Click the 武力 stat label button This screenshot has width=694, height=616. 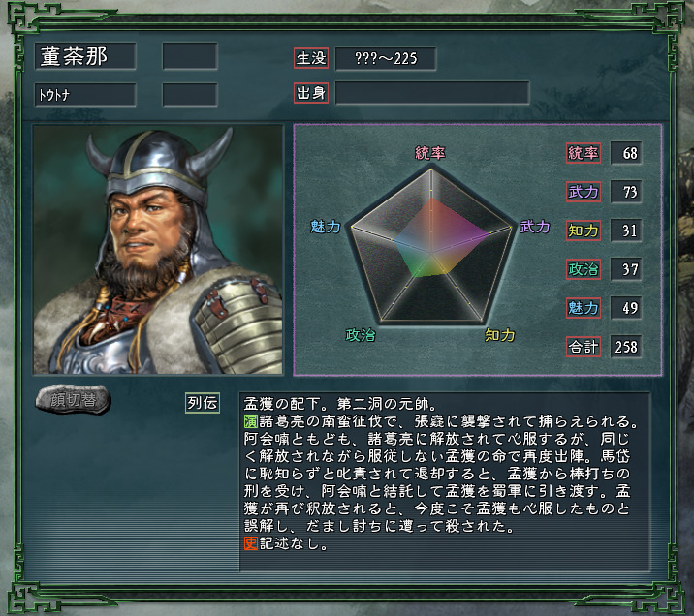pos(584,192)
